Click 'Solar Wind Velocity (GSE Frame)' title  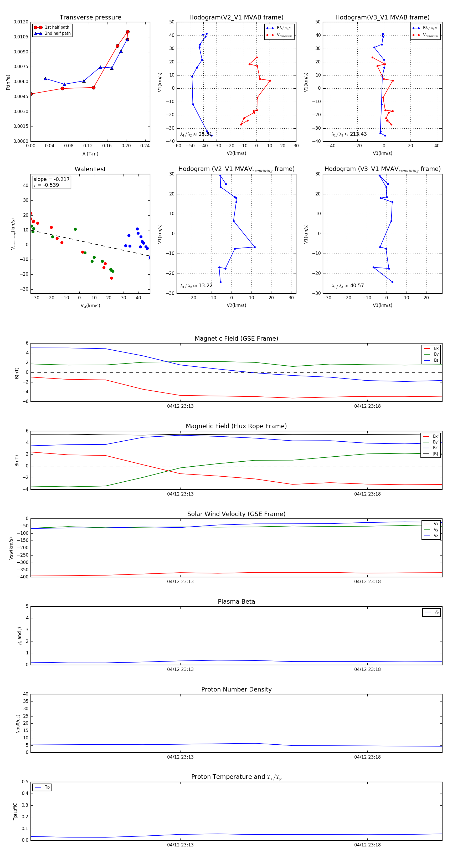[x=236, y=514]
